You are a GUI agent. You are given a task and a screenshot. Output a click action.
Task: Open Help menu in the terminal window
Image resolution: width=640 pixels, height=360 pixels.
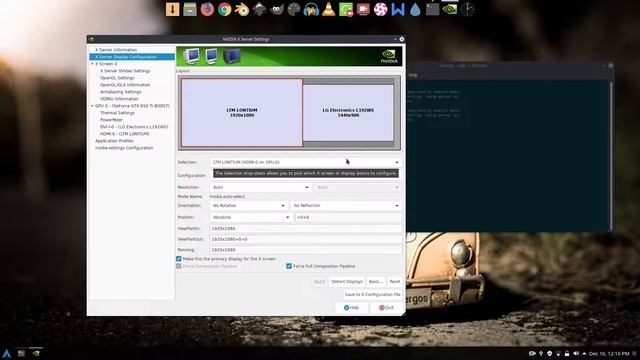pyautogui.click(x=413, y=75)
